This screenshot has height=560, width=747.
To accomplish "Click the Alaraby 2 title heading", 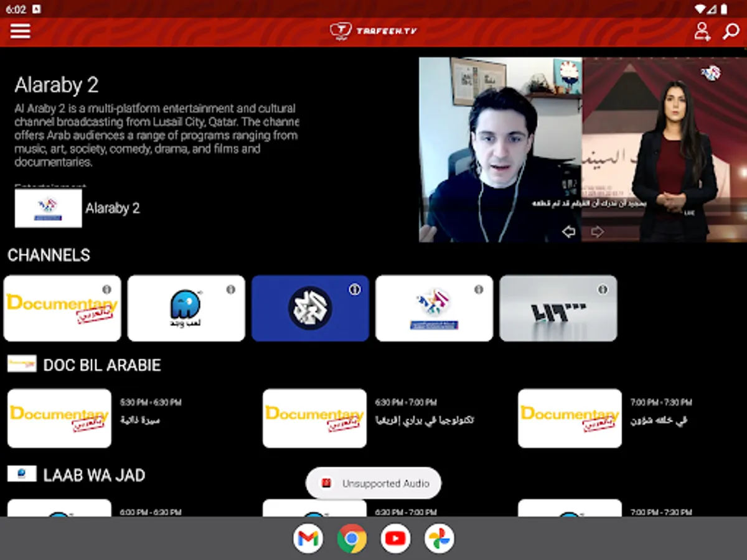I will pos(57,85).
